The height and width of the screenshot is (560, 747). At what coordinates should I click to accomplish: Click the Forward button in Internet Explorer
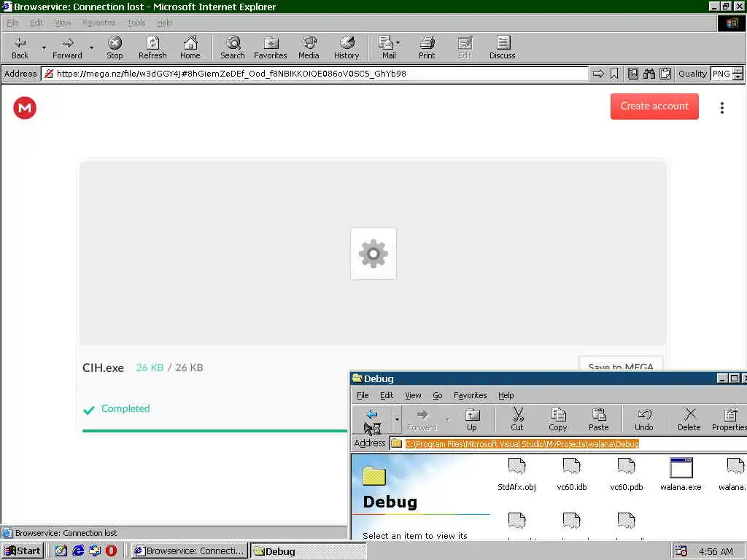tap(67, 47)
